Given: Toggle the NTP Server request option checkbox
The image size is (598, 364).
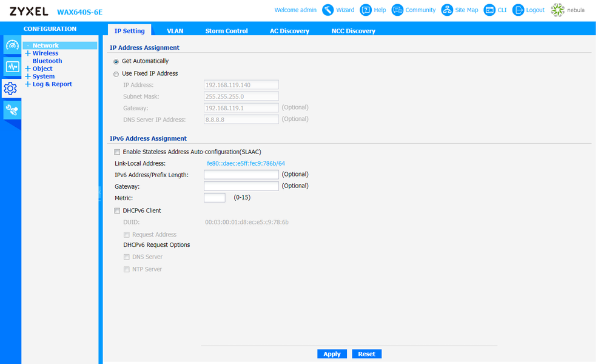Looking at the screenshot, I should click(127, 269).
